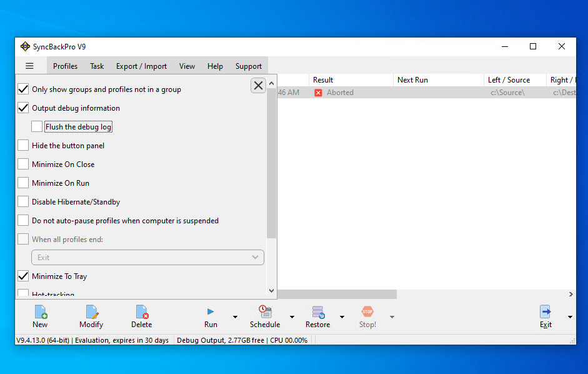Click the Stop! button
588x374 pixels.
[367, 317]
